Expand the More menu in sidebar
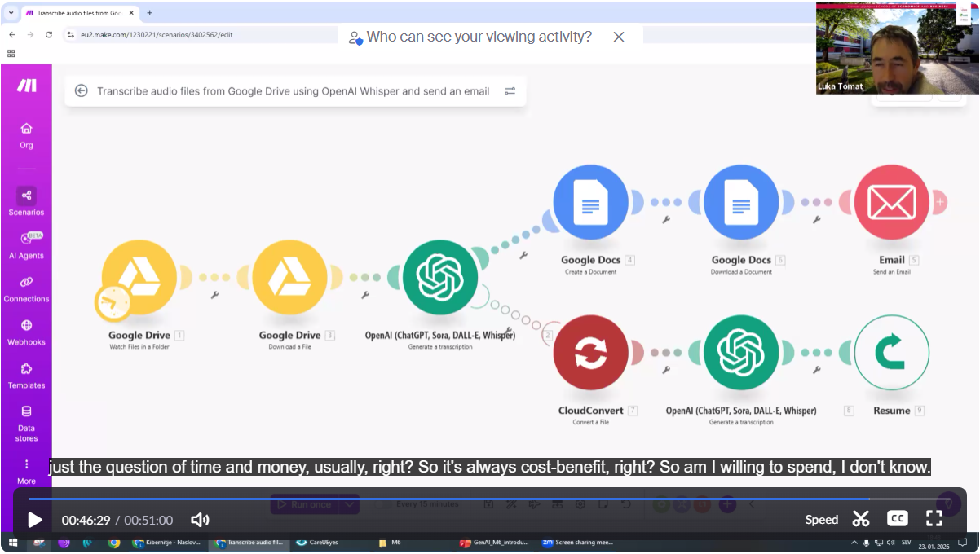The width and height of the screenshot is (980, 554). click(26, 470)
